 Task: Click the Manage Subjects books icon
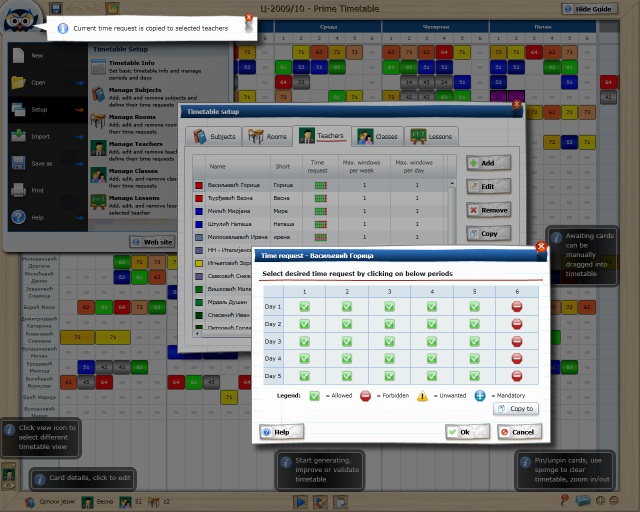[99, 94]
